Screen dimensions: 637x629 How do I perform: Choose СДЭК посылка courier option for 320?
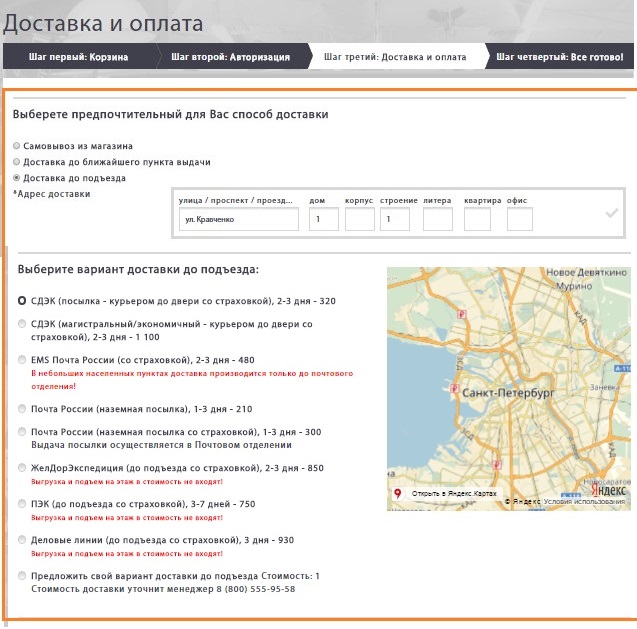click(x=22, y=301)
